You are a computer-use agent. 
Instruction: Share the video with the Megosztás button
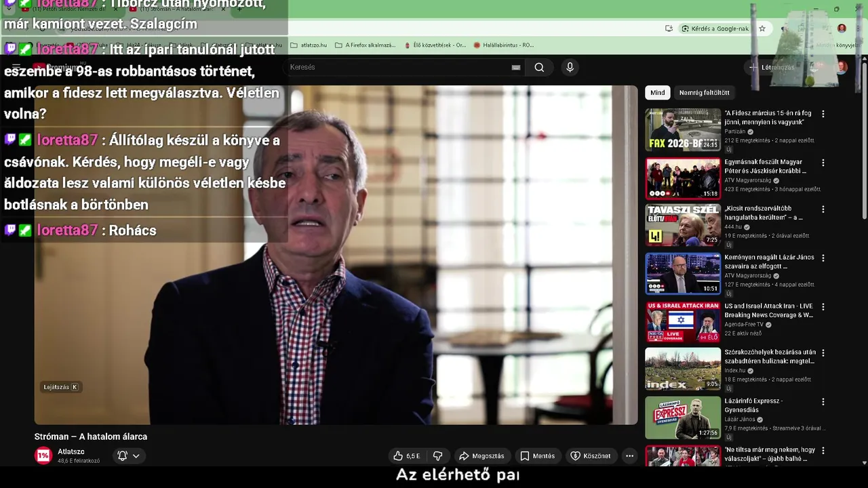coord(481,456)
